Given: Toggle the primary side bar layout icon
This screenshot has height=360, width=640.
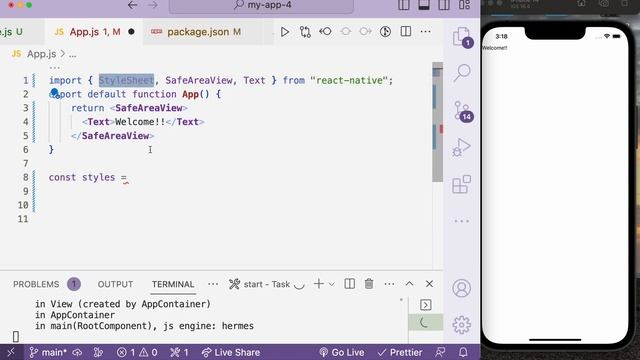Looking at the screenshot, I should [x=404, y=5].
